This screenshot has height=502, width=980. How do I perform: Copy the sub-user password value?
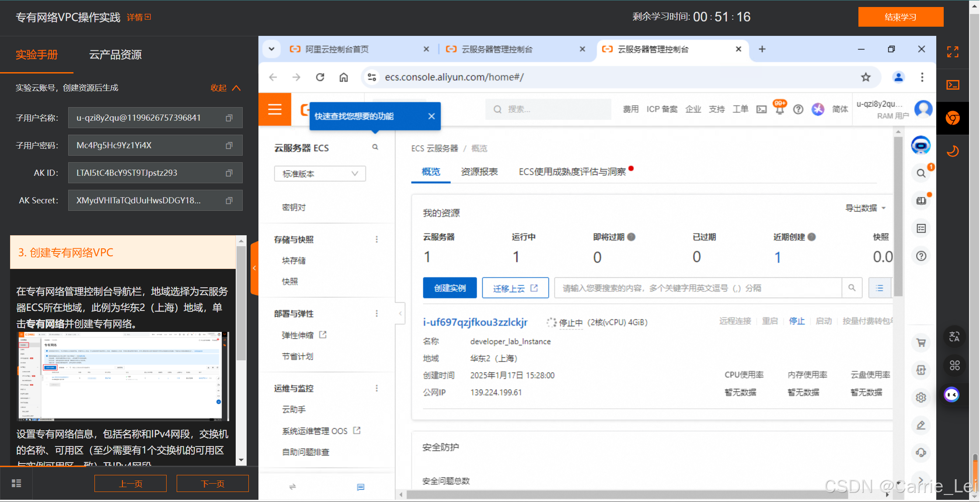229,146
